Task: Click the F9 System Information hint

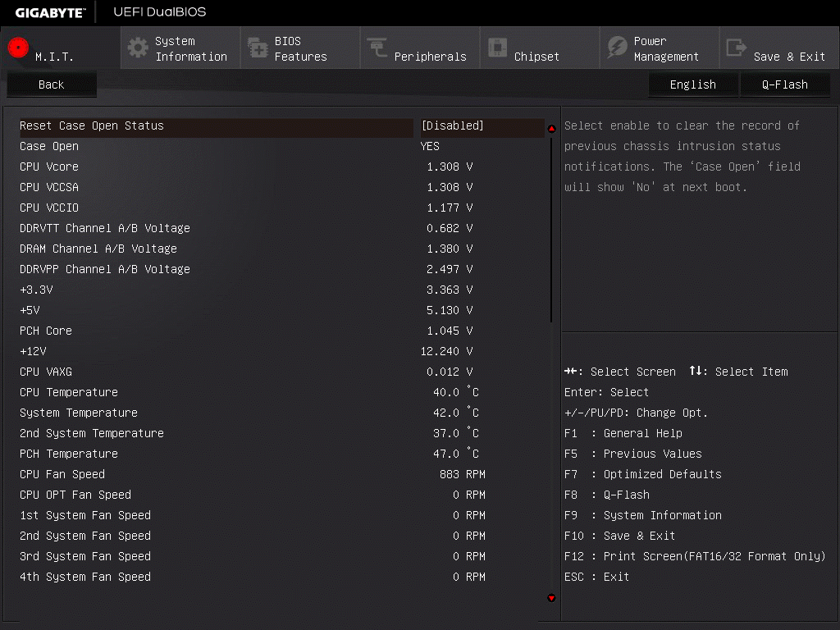Action: click(x=643, y=515)
